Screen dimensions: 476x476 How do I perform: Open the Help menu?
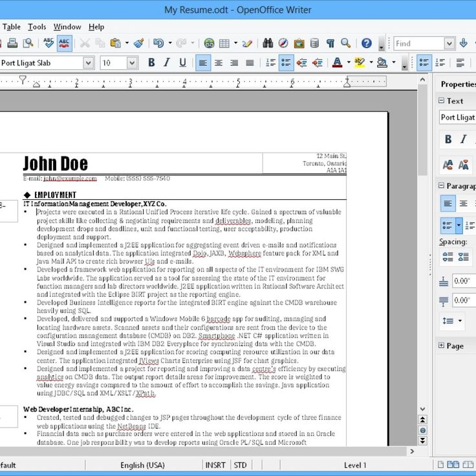[x=96, y=27]
